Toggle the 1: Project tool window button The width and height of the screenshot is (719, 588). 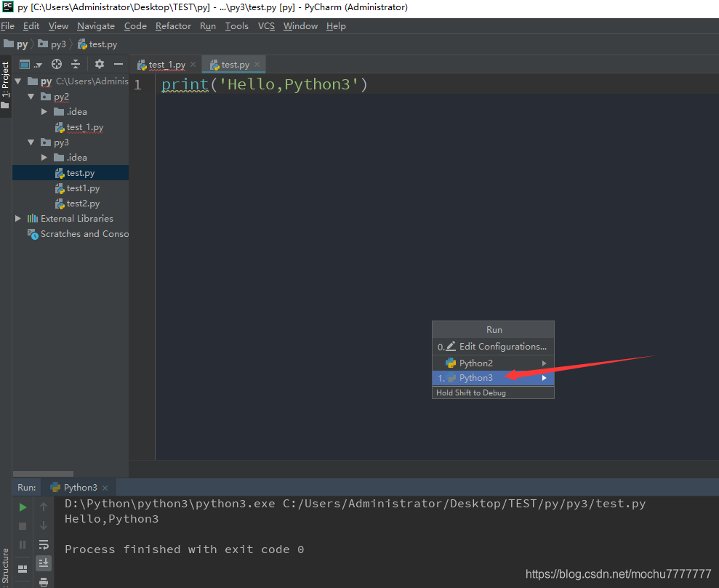pyautogui.click(x=6, y=85)
